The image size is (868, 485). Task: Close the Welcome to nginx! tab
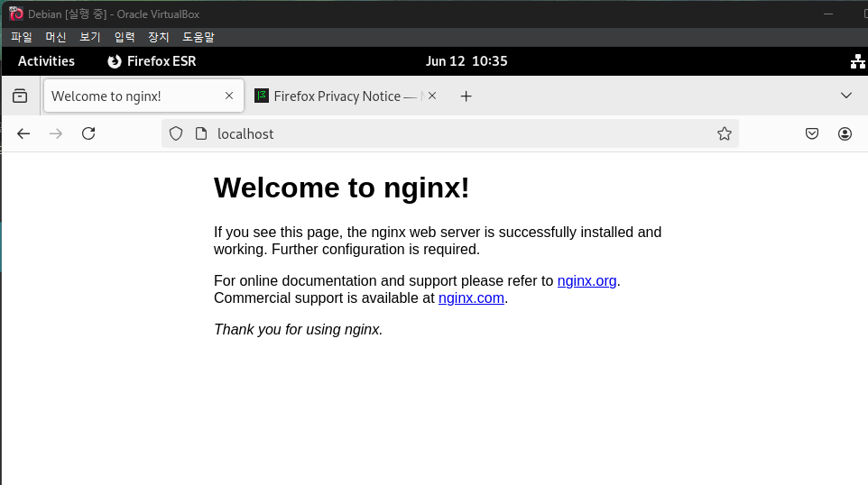[x=229, y=96]
